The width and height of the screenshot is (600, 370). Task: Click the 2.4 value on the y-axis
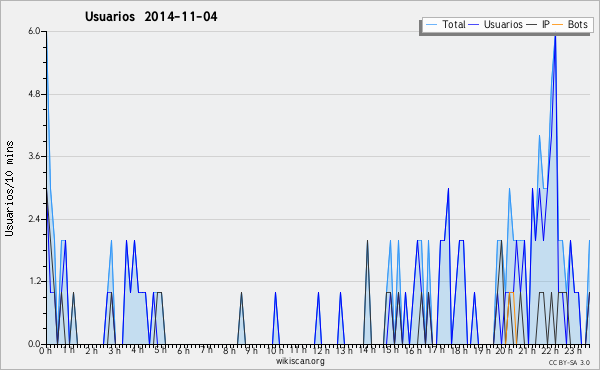coord(34,219)
